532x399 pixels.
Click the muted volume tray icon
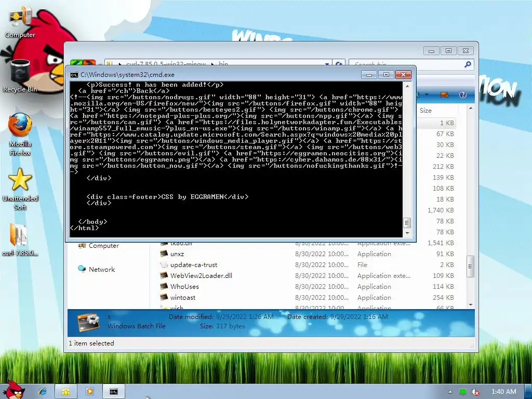click(x=475, y=392)
